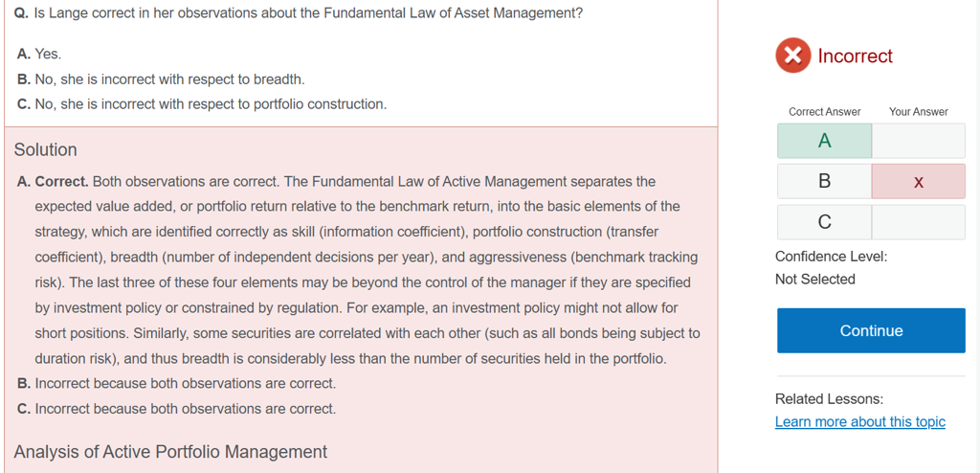The height and width of the screenshot is (473, 980).
Task: Click the B cell under Correct Answer
Action: (x=824, y=182)
